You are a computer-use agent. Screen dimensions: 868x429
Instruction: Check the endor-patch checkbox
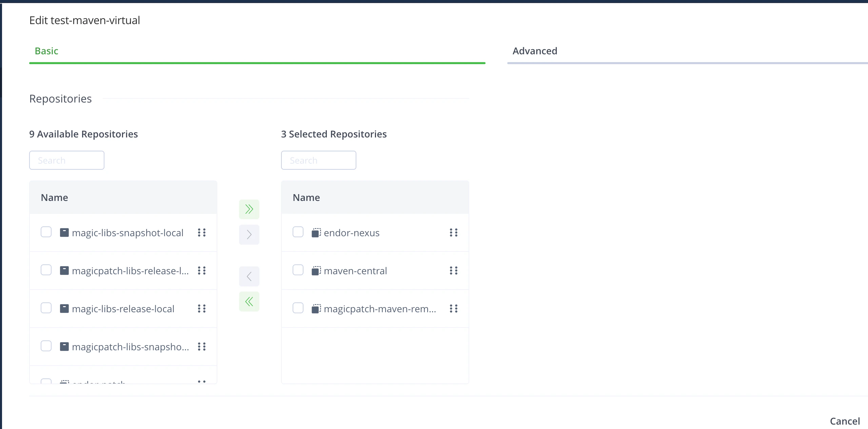click(46, 383)
